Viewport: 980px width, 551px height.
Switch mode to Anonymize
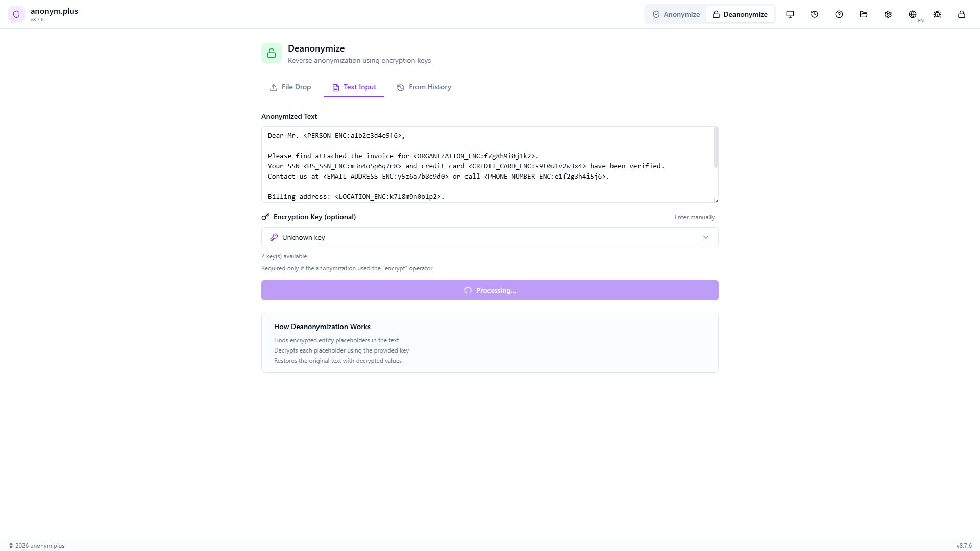pos(676,14)
